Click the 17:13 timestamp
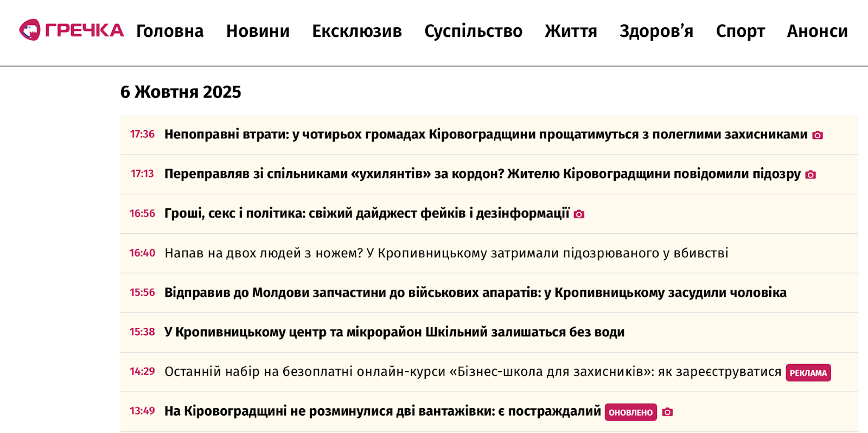The height and width of the screenshot is (433, 868). pos(142,174)
